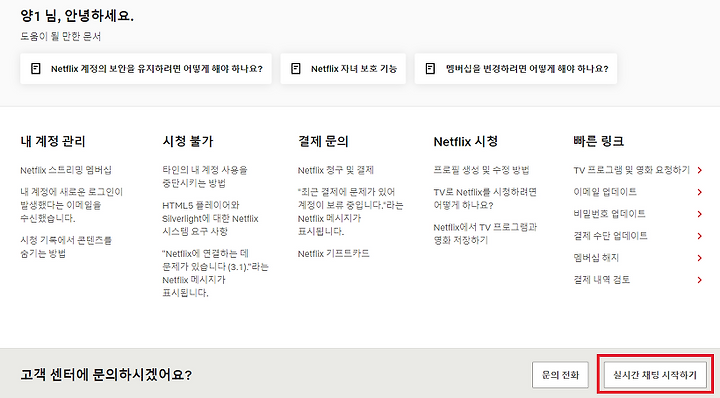Click the 문의 전화 button

[560, 375]
